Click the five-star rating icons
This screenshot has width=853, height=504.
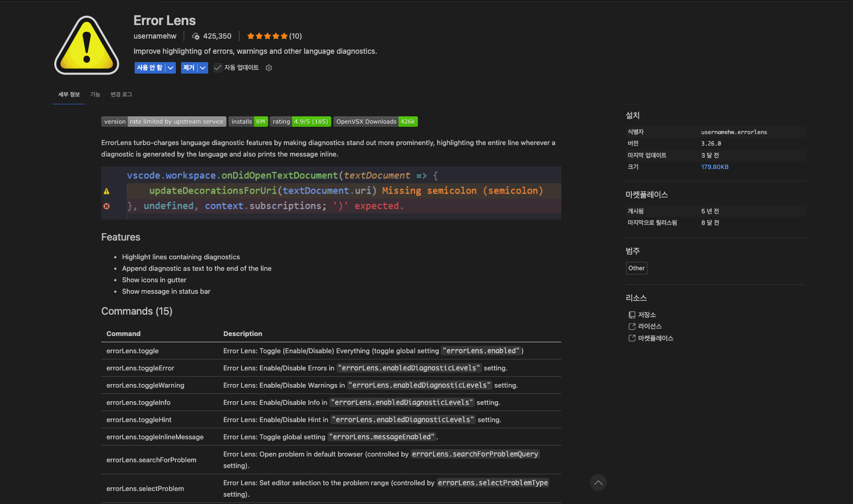pyautogui.click(x=267, y=37)
